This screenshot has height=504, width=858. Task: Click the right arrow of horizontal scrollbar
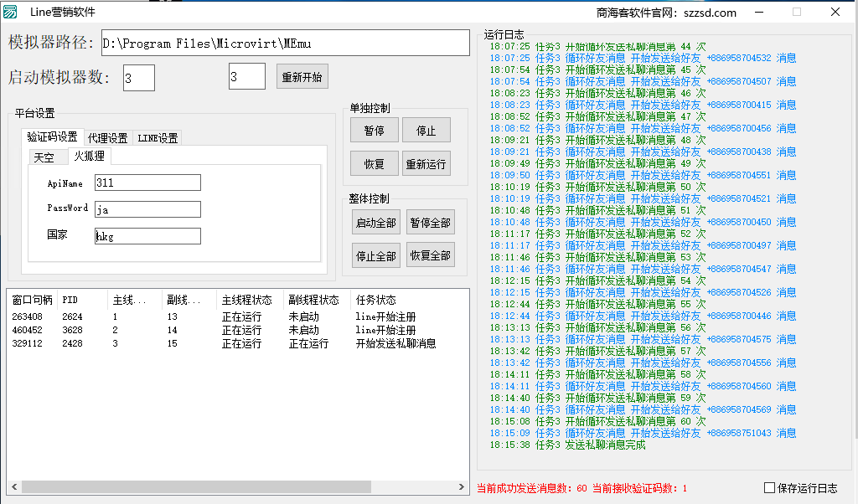463,486
